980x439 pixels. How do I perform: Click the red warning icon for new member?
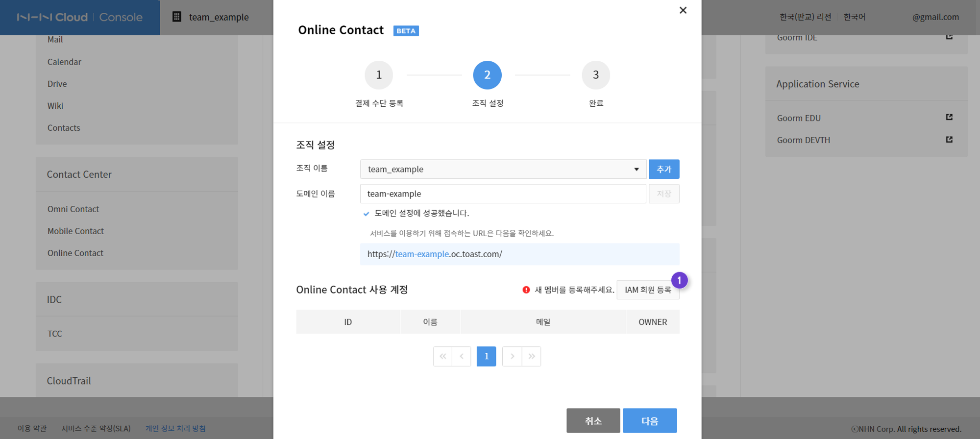526,290
